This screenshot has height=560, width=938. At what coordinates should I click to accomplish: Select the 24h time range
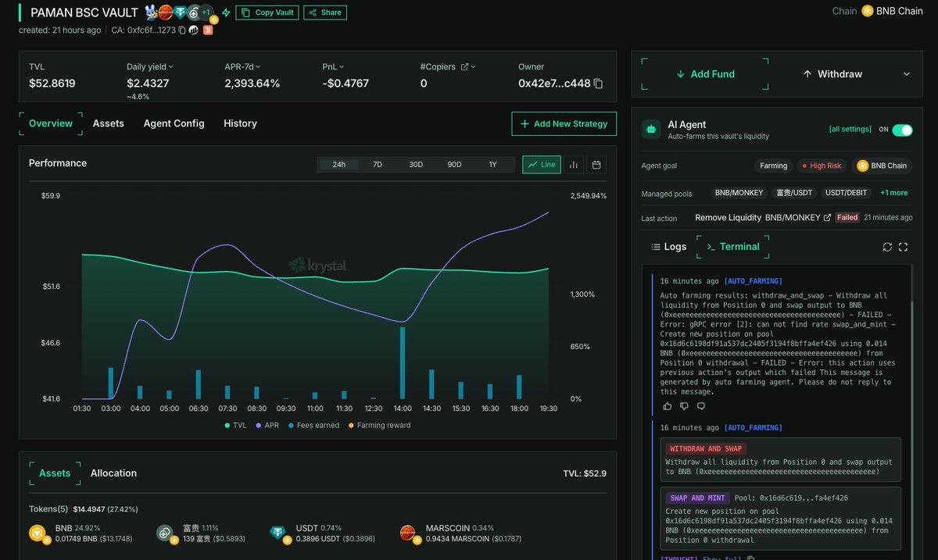[x=339, y=165]
